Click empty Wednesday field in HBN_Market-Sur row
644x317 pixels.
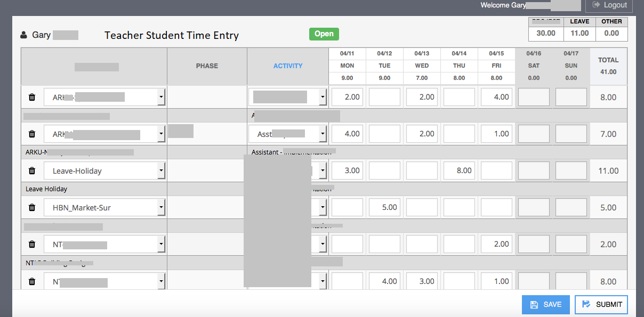[422, 208]
